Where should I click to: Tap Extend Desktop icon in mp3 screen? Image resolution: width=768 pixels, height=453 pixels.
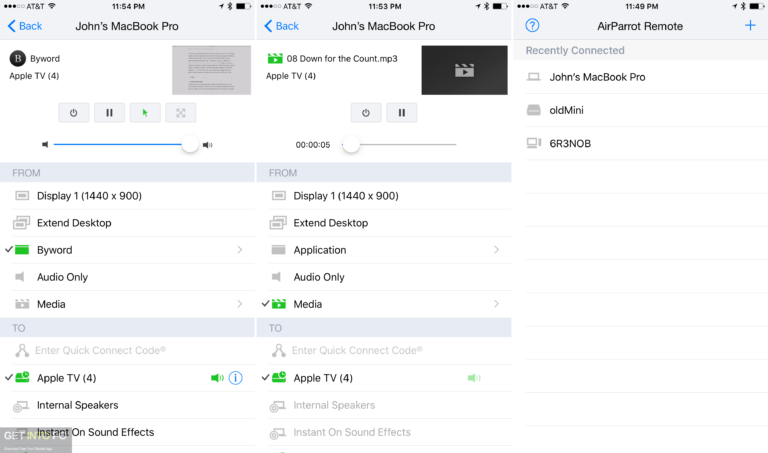(278, 223)
